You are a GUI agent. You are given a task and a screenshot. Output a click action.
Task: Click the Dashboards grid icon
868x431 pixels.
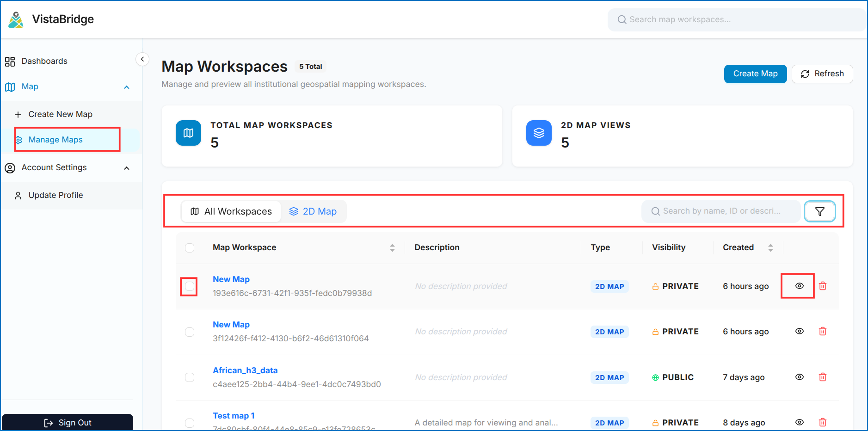pos(10,62)
